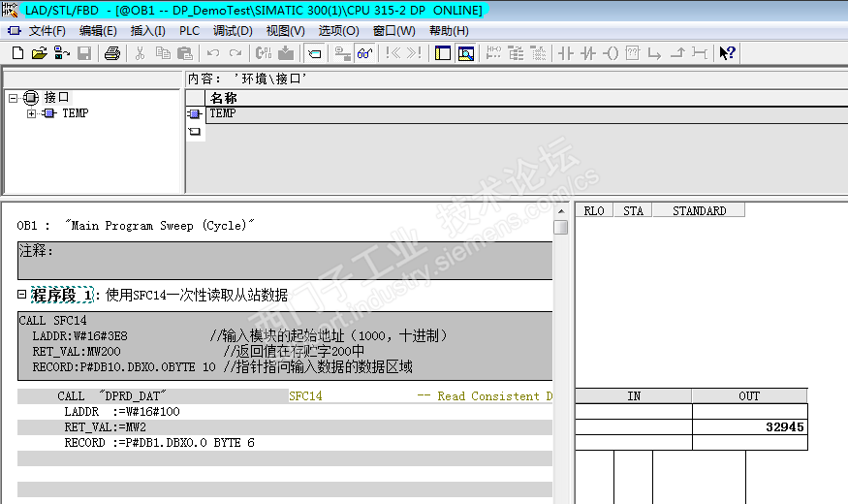Open the PLC menu
The width and height of the screenshot is (848, 504).
[189, 31]
